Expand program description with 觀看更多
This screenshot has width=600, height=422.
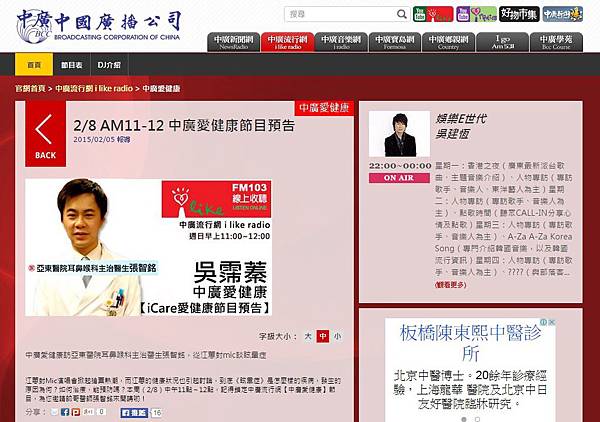(x=450, y=285)
